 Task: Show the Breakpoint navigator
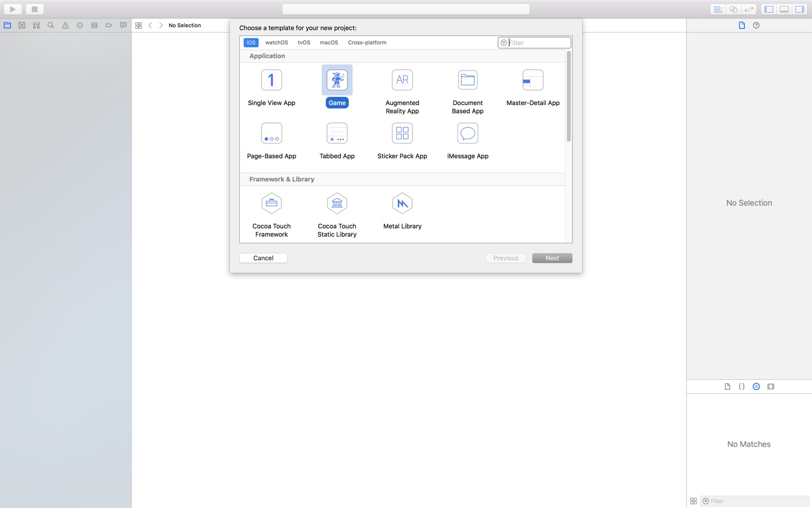tap(109, 25)
